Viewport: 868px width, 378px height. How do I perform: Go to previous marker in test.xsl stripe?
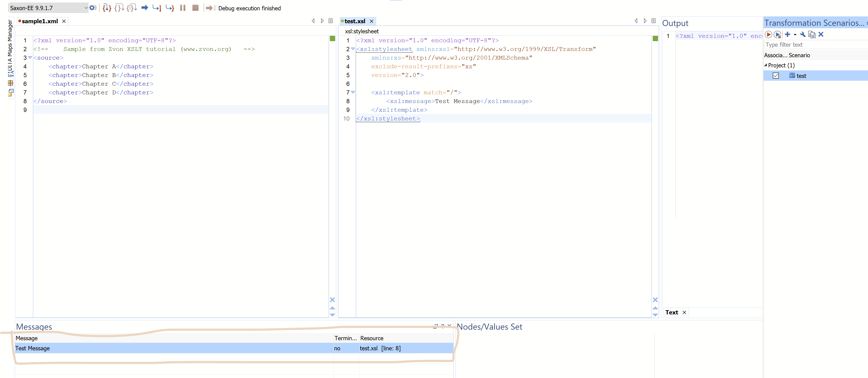(x=655, y=308)
